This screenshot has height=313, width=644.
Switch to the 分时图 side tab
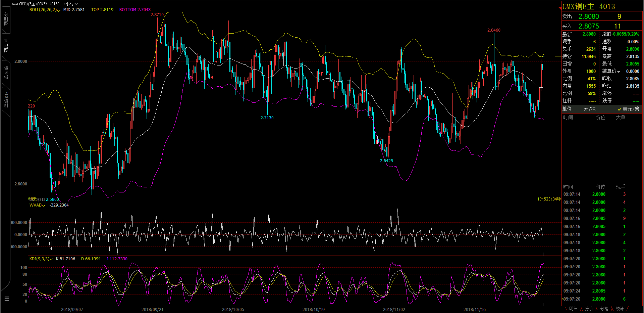point(6,19)
